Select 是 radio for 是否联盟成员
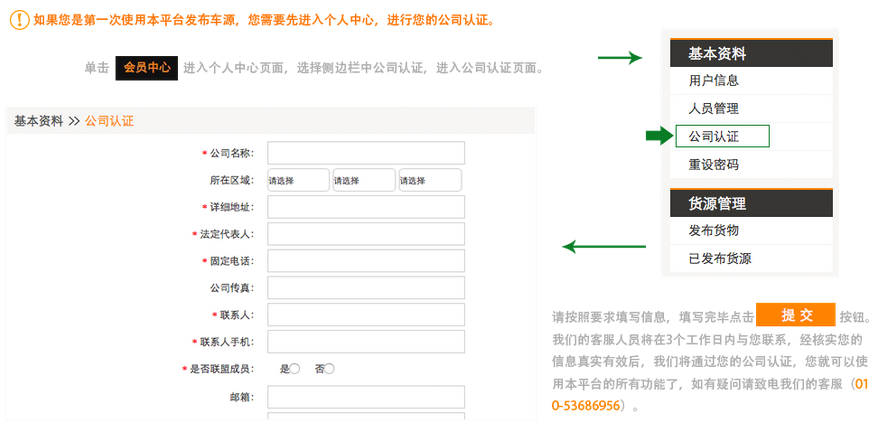 pos(294,369)
